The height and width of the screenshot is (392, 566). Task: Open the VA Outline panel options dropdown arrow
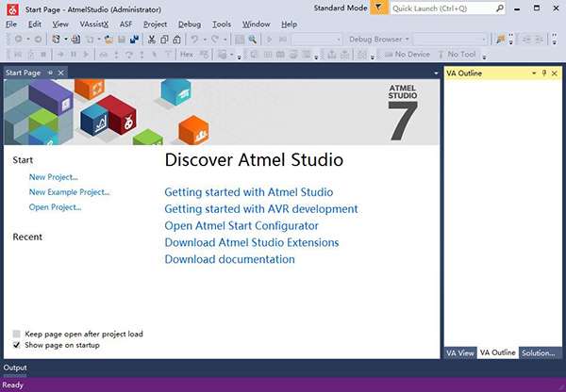pyautogui.click(x=533, y=73)
